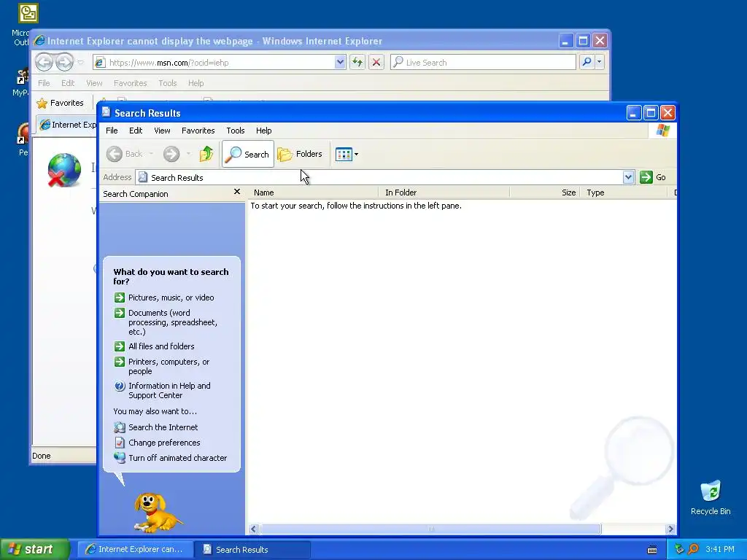The image size is (747, 560).
Task: Click horizontal scrollbar right arrow
Action: pyautogui.click(x=670, y=529)
